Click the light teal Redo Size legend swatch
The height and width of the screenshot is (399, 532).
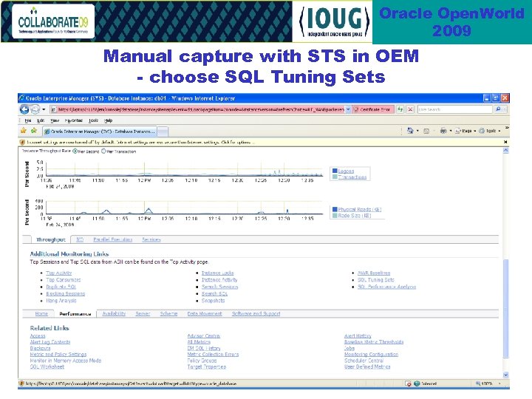click(x=335, y=216)
